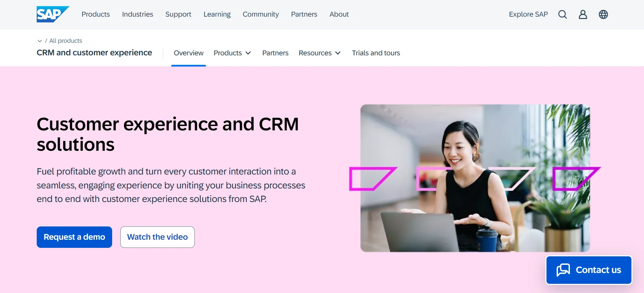This screenshot has height=293, width=644.
Task: Click the hero image of woman with laptop
Action: pyautogui.click(x=475, y=178)
